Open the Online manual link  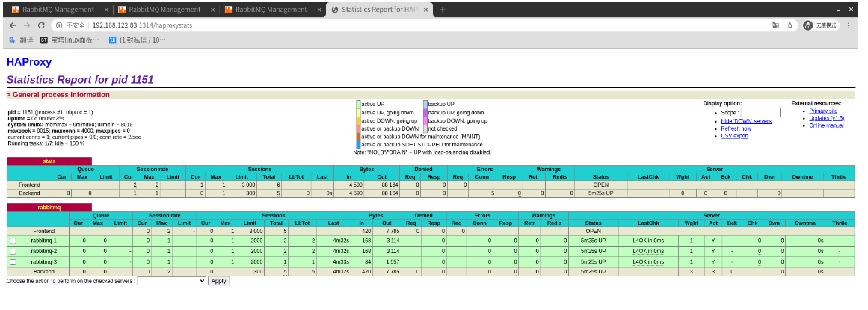click(826, 125)
